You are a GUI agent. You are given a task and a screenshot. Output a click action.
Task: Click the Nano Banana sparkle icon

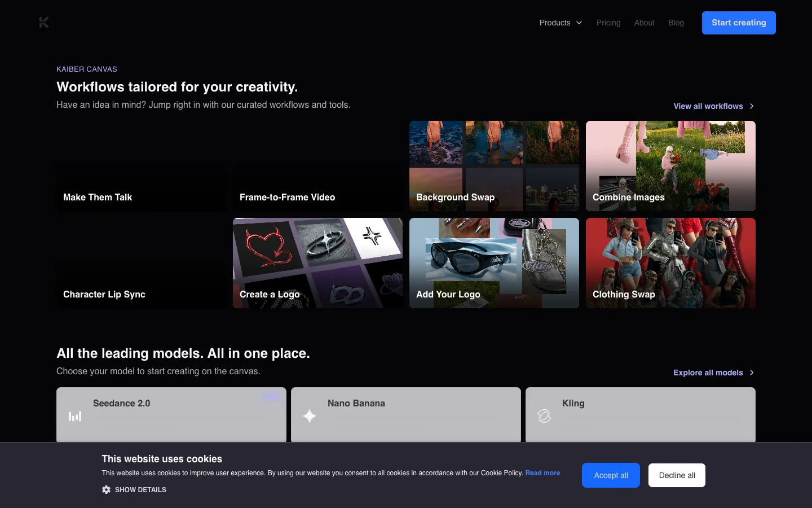coord(310,416)
